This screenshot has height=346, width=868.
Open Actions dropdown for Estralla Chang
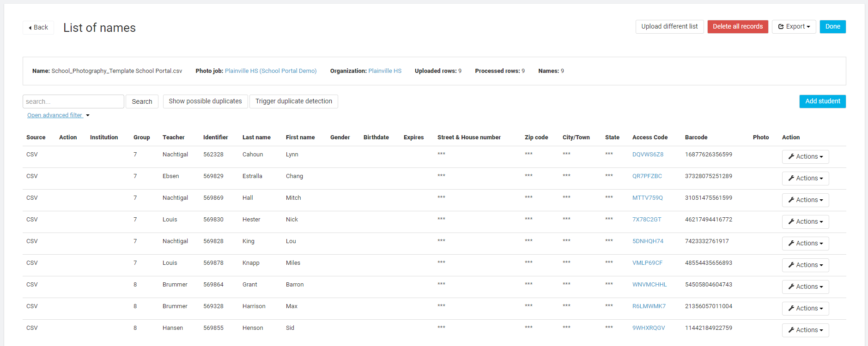tap(805, 179)
